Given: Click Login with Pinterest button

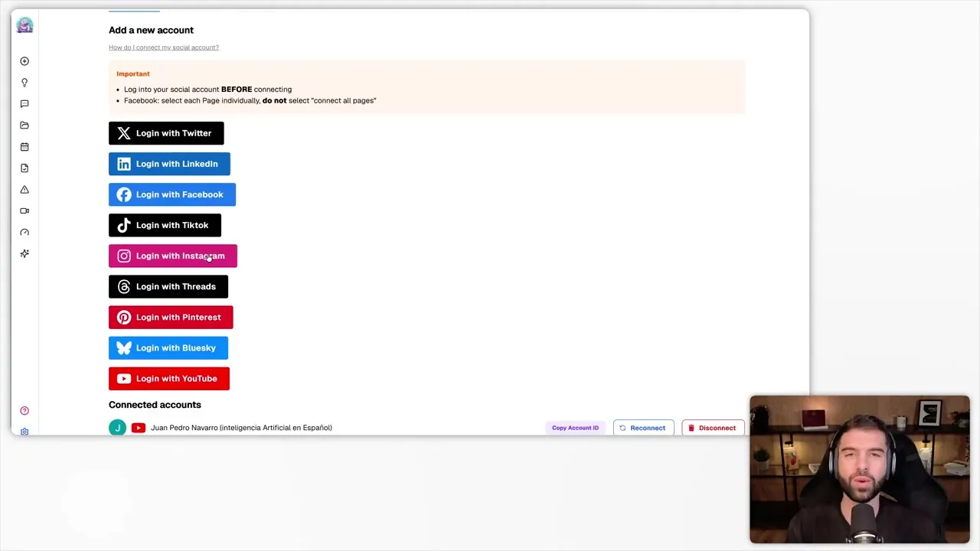Looking at the screenshot, I should [x=171, y=317].
